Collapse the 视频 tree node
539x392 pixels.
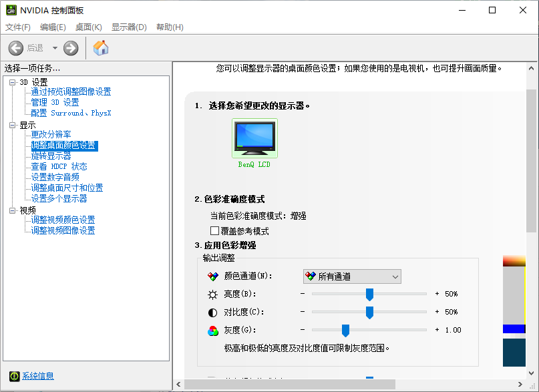pos(13,210)
